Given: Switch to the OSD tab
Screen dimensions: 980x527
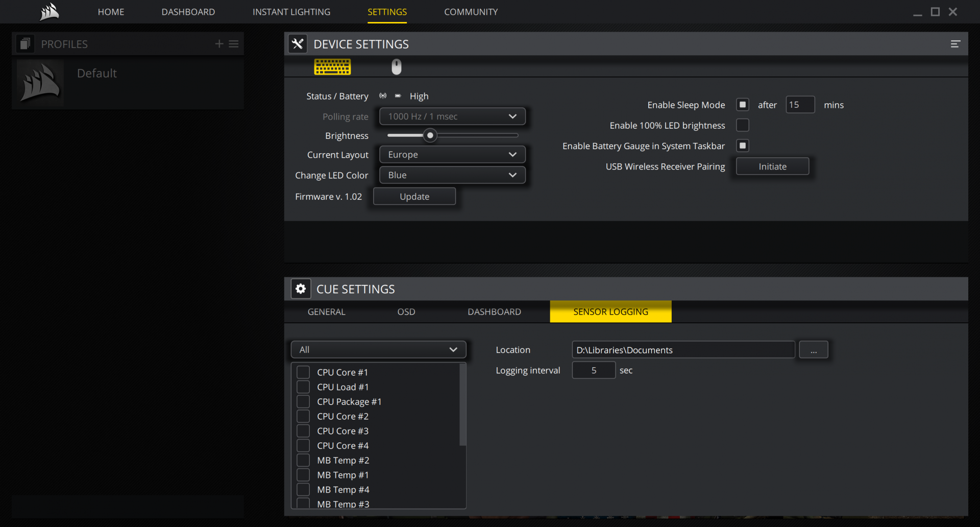Looking at the screenshot, I should click(x=406, y=312).
